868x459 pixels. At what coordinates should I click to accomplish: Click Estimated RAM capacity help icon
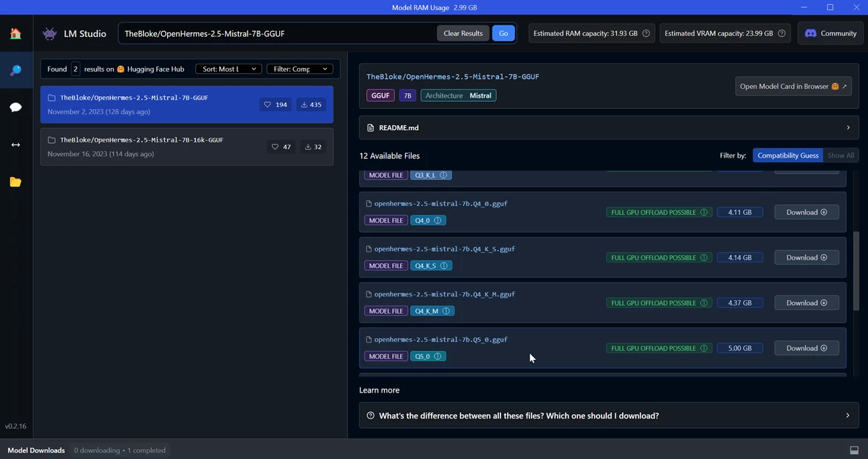646,33
